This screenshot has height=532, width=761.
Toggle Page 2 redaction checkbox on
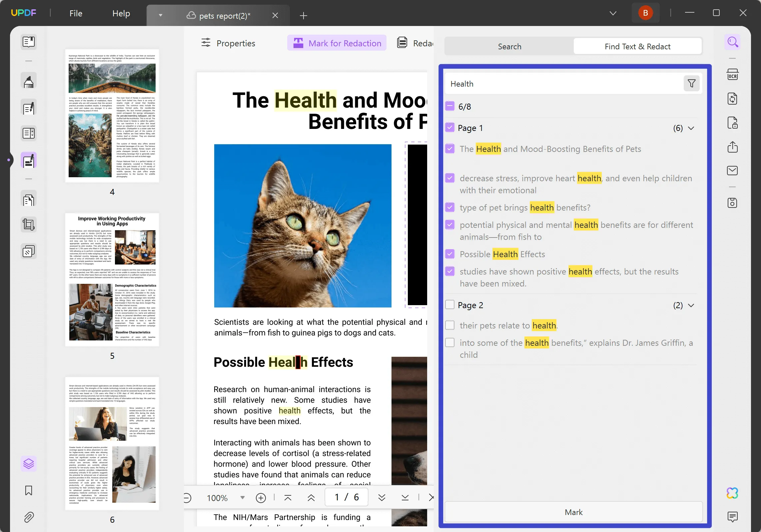(450, 305)
